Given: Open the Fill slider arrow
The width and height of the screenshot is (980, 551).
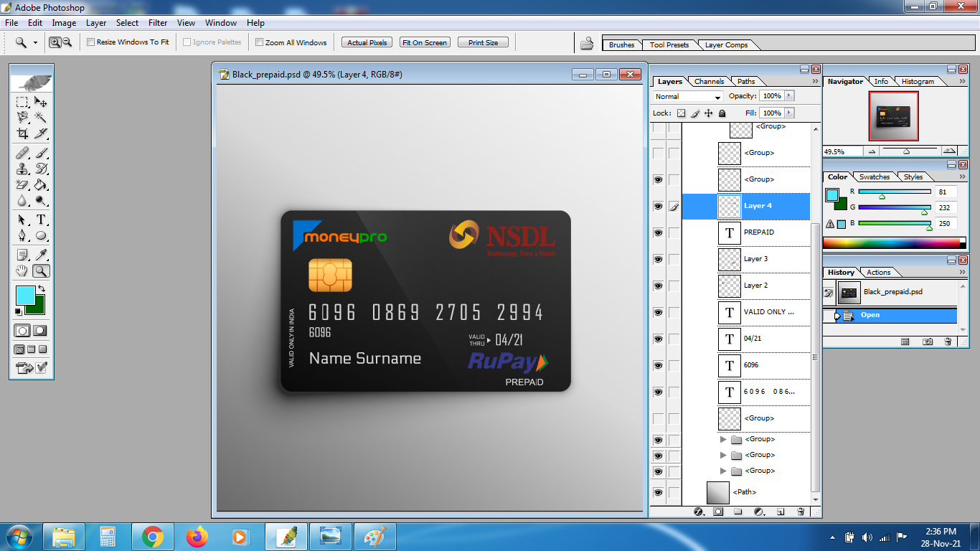Looking at the screenshot, I should [789, 113].
